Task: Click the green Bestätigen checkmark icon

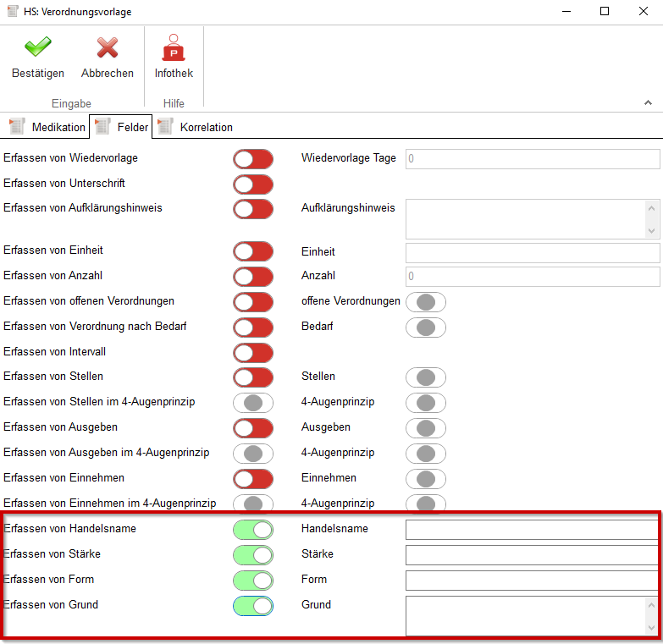Action: tap(37, 48)
